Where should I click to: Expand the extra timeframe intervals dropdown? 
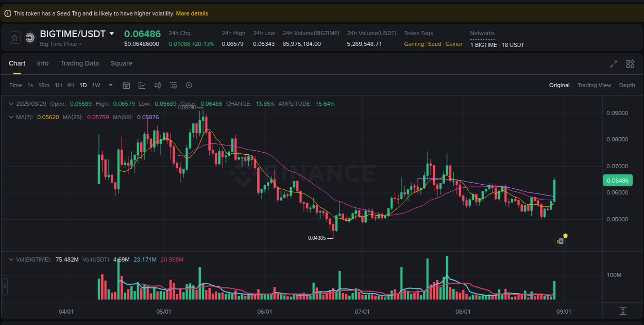pos(110,85)
